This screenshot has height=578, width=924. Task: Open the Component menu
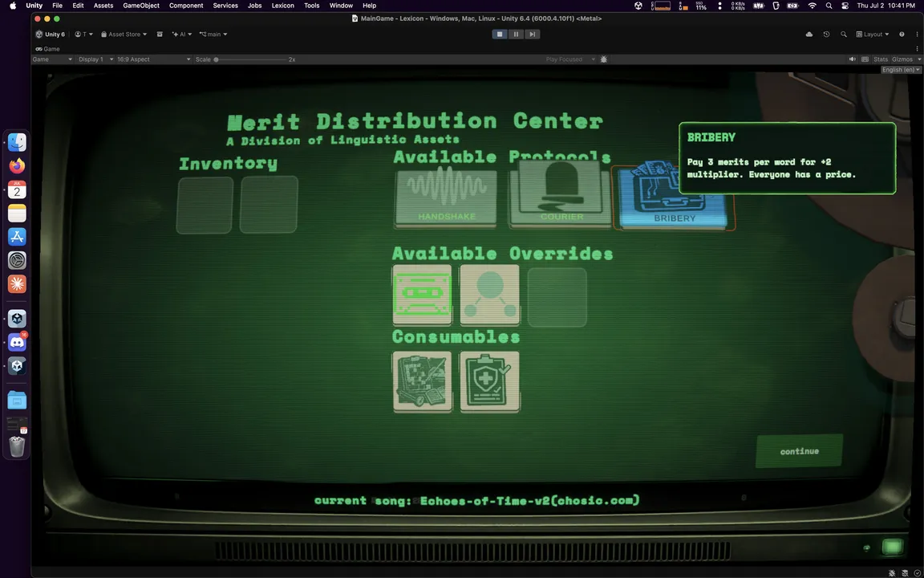186,6
